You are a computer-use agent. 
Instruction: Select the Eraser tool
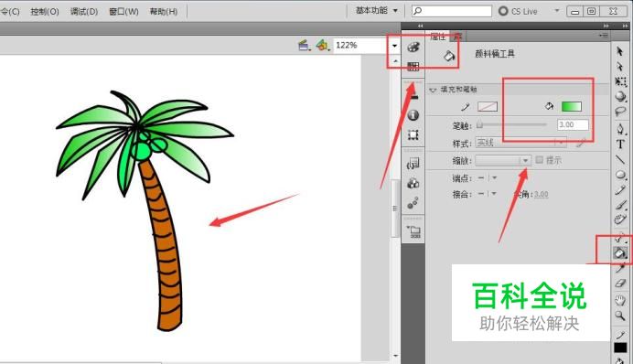(620, 284)
